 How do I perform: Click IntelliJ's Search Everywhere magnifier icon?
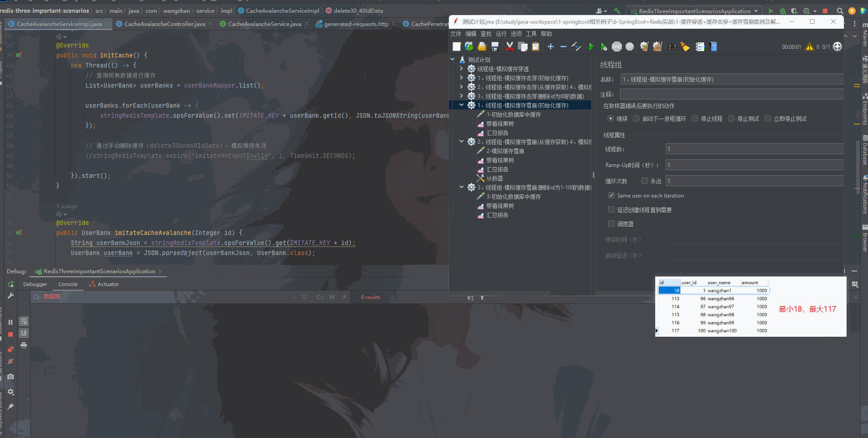pos(840,11)
